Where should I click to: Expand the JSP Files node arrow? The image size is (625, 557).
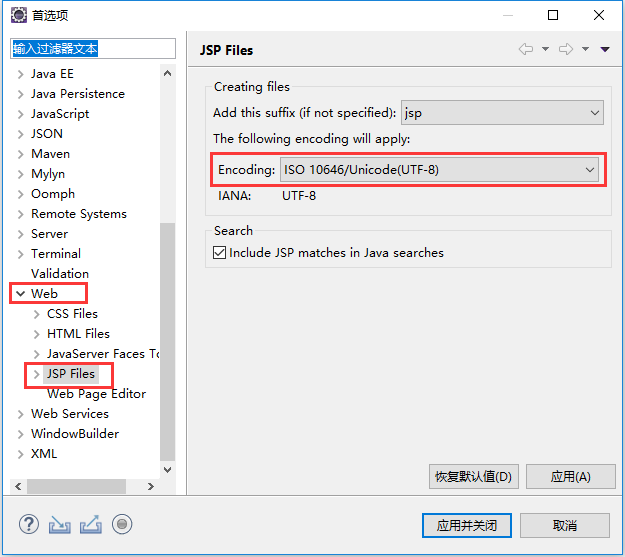37,374
